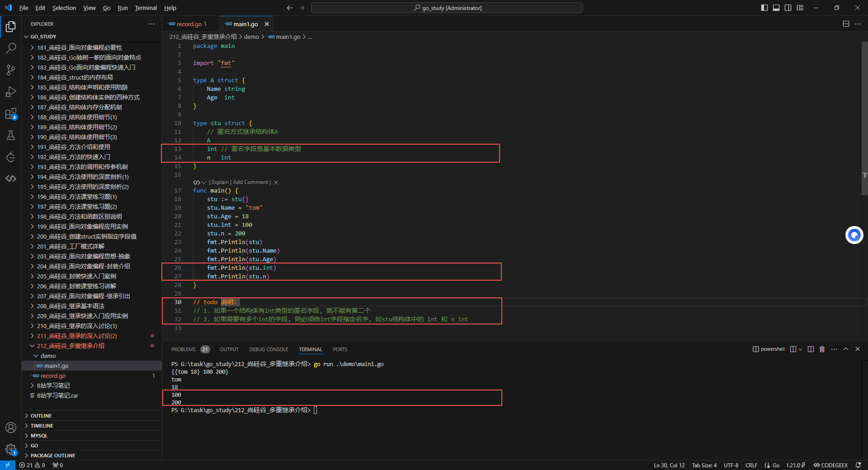Screen dimensions: 868x470
Task: Open the Testing flask view
Action: (11, 135)
